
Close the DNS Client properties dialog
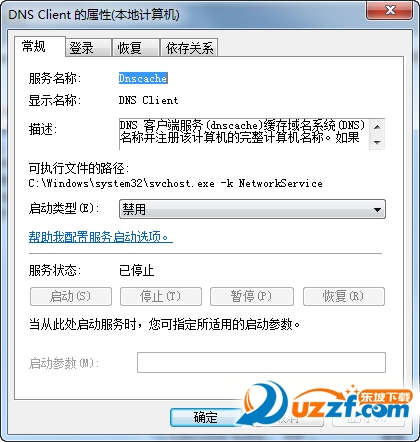pyautogui.click(x=389, y=11)
